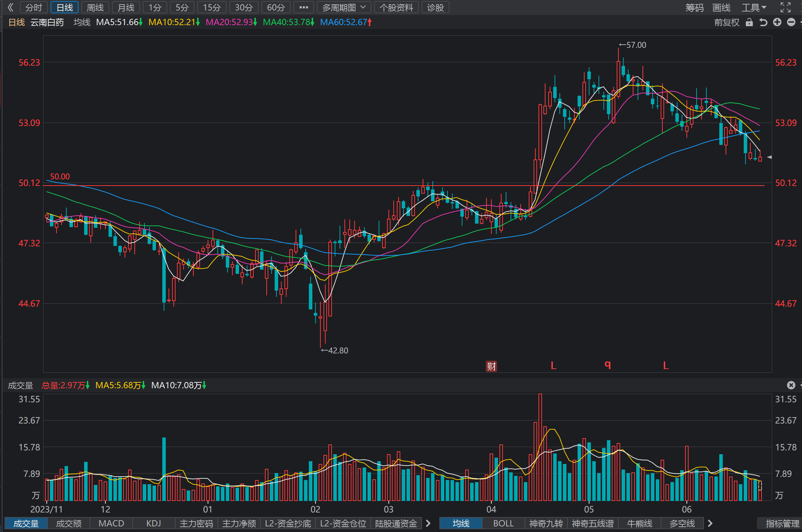The image size is (802, 532).
Task: Click the 42.80 low price marker
Action: click(335, 351)
